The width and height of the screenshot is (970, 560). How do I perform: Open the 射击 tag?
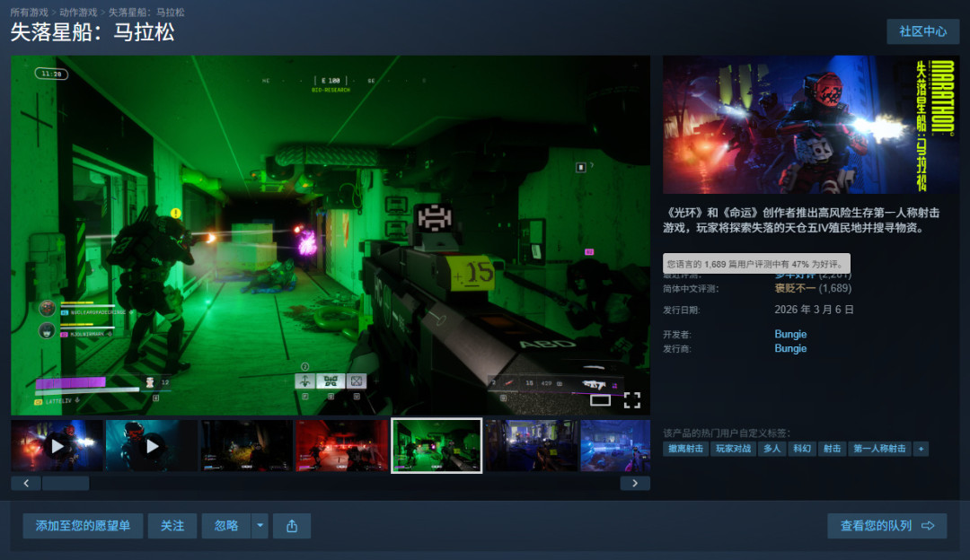coord(832,449)
